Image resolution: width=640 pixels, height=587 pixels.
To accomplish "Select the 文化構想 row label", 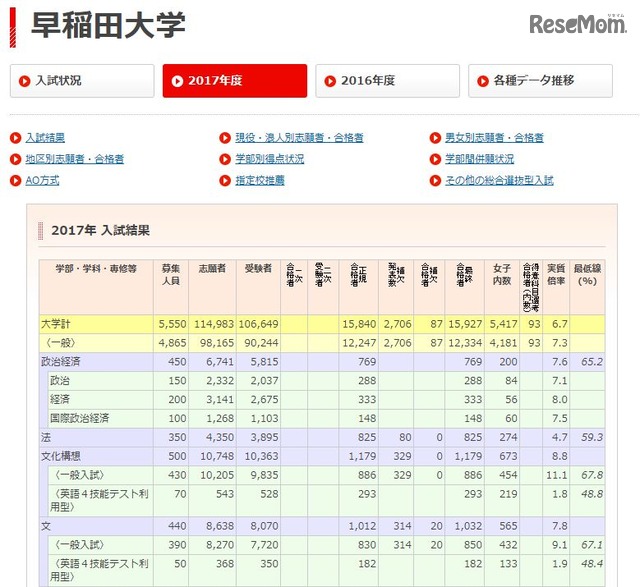I will 60,456.
